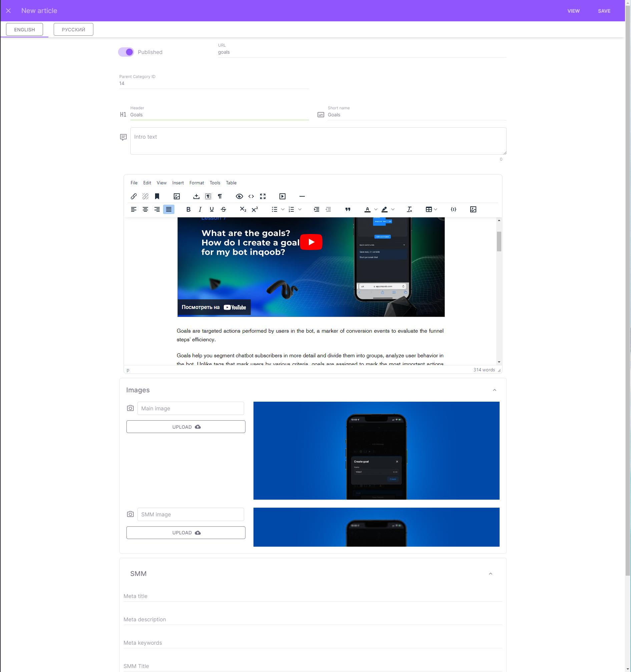Clear formatting from selection
Viewport: 631px width, 672px height.
(x=409, y=210)
